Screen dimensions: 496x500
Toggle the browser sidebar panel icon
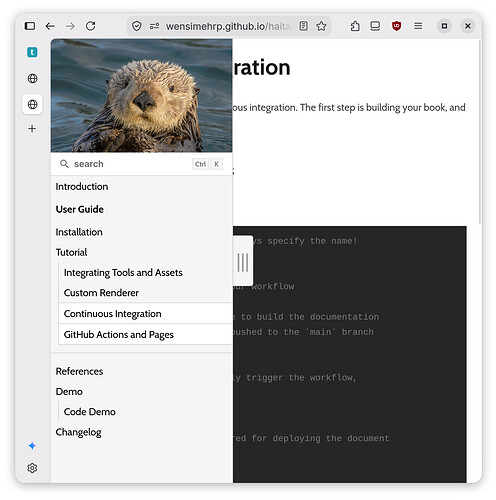(x=30, y=26)
